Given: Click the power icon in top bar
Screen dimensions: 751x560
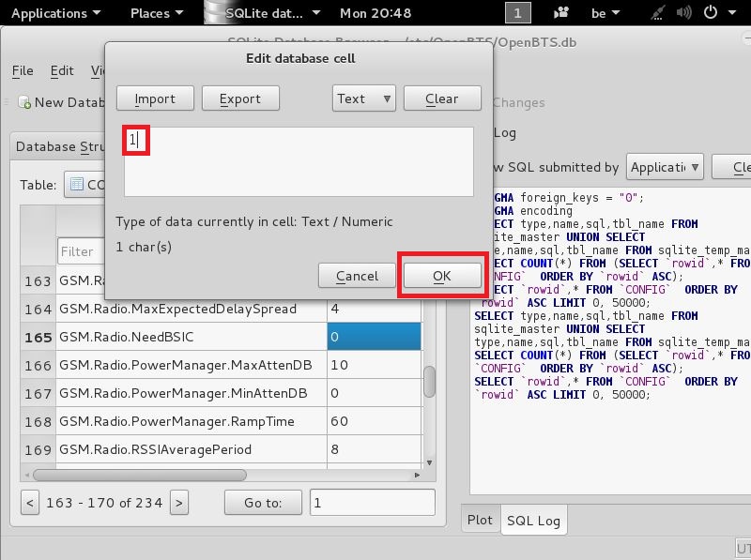Looking at the screenshot, I should [x=711, y=13].
